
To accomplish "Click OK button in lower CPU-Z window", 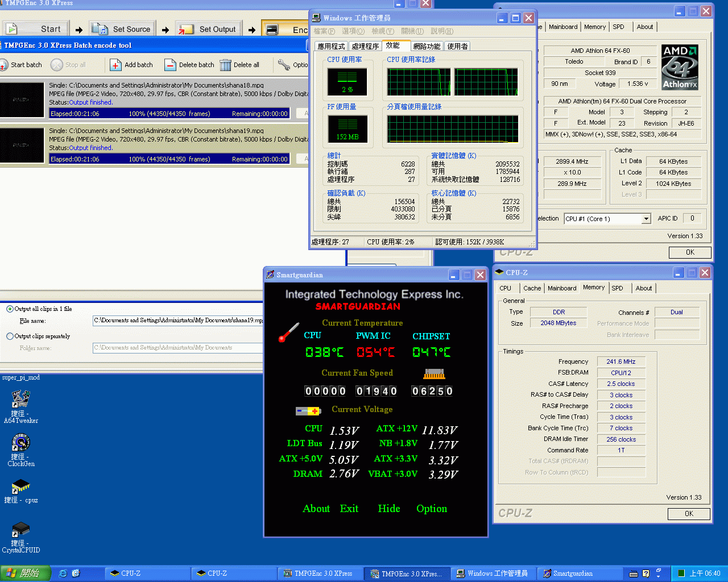I will tap(689, 514).
